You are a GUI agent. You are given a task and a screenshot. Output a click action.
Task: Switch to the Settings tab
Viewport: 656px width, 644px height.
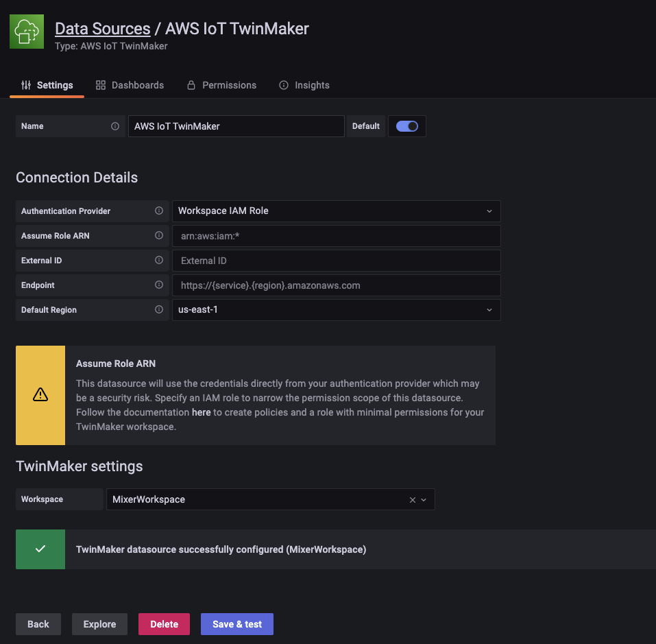pos(47,85)
